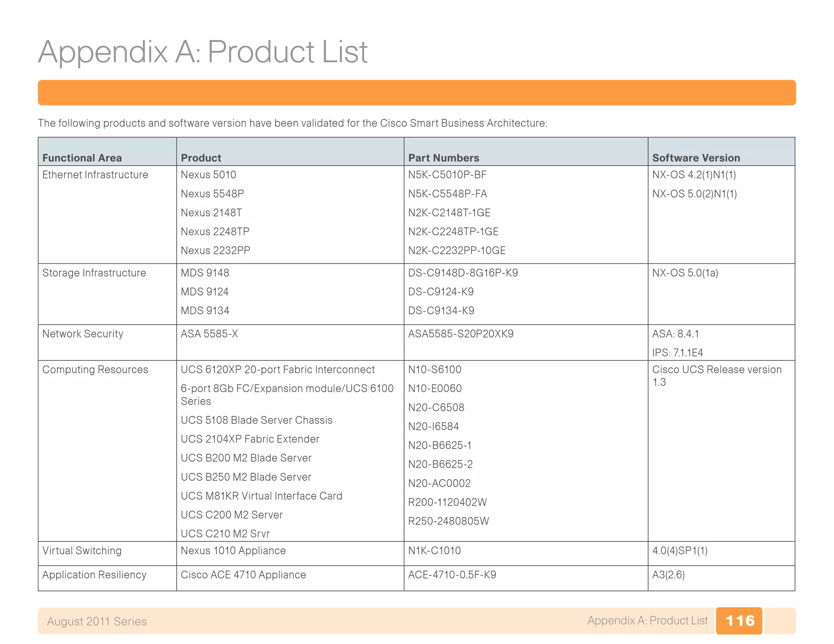This screenshot has height=644, width=834.
Task: Click the 'August 2011 Series' footer text
Action: point(97,621)
